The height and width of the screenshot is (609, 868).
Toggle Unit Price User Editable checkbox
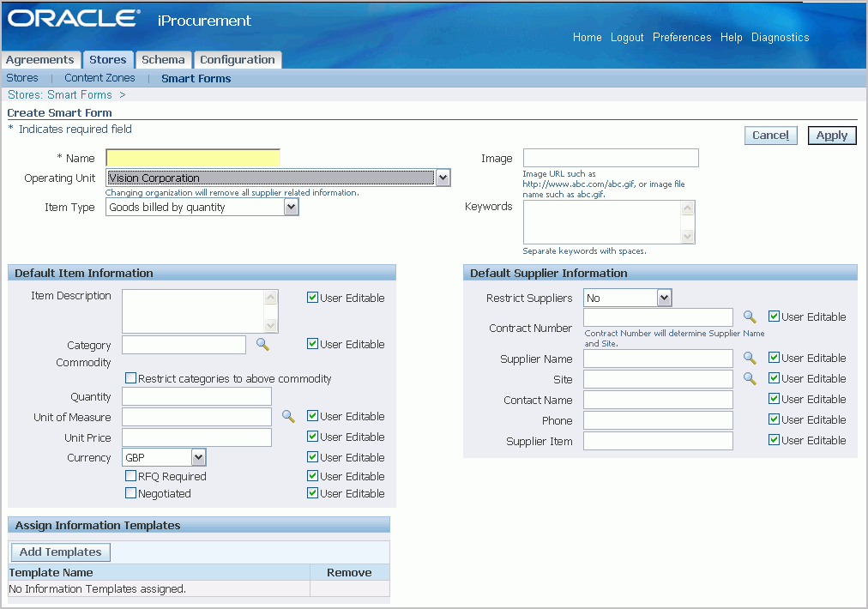[x=312, y=437]
